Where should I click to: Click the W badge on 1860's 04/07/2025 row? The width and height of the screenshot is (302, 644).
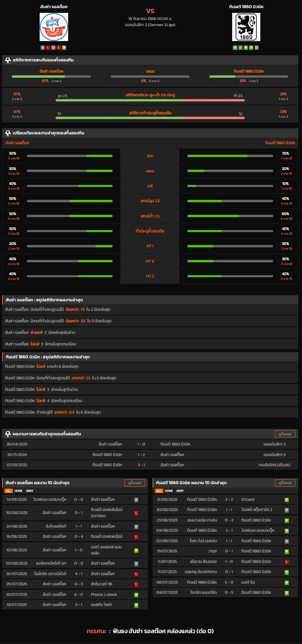pos(287,593)
